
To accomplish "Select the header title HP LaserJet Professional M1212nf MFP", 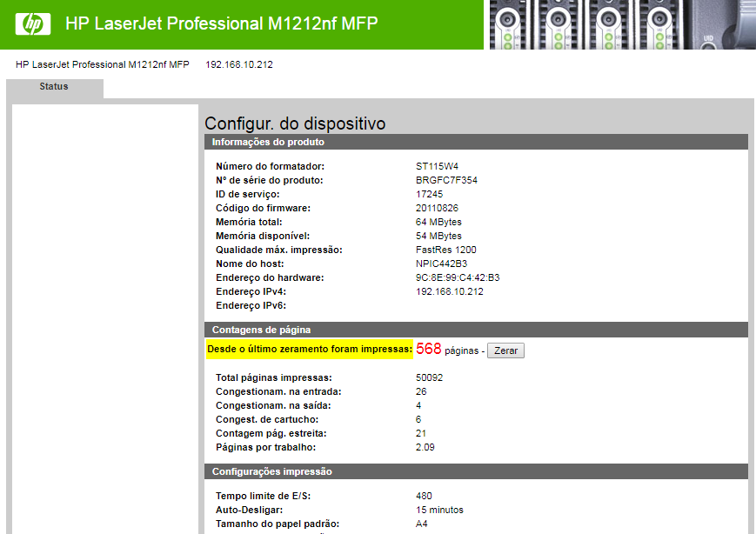I will point(221,23).
